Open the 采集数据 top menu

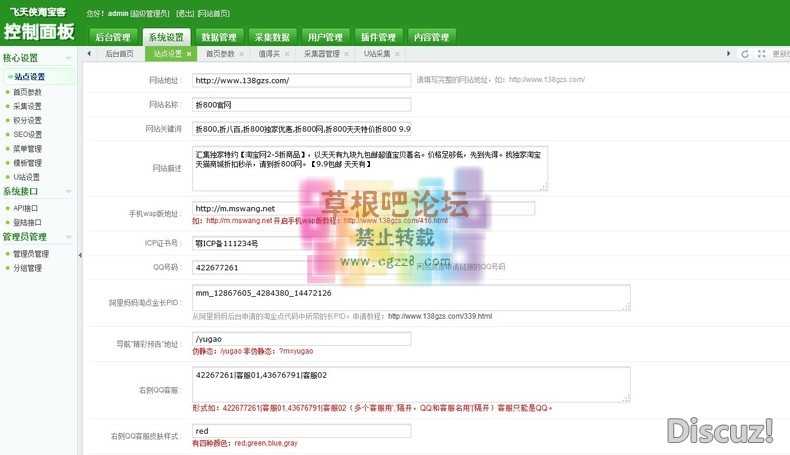click(272, 37)
